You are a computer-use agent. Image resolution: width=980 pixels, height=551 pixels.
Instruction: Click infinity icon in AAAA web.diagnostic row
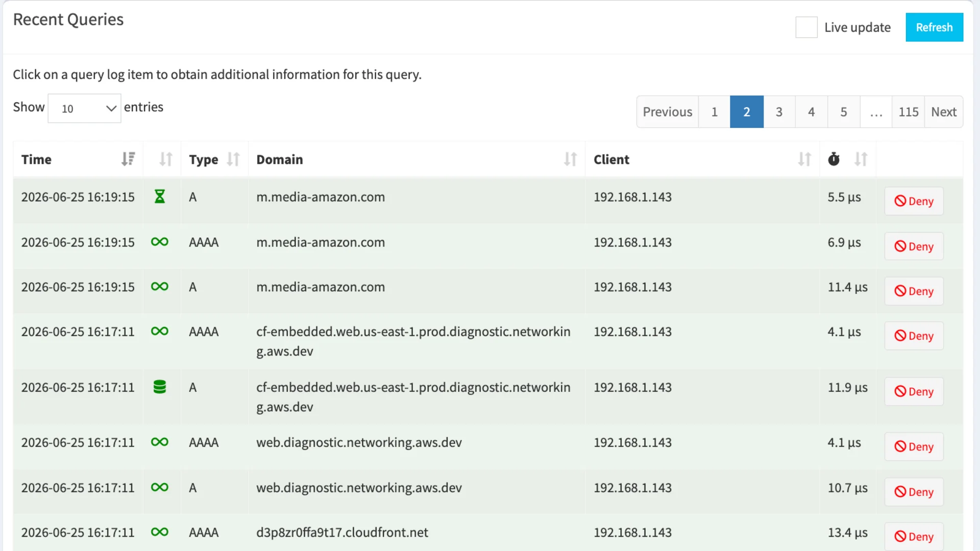pyautogui.click(x=160, y=442)
